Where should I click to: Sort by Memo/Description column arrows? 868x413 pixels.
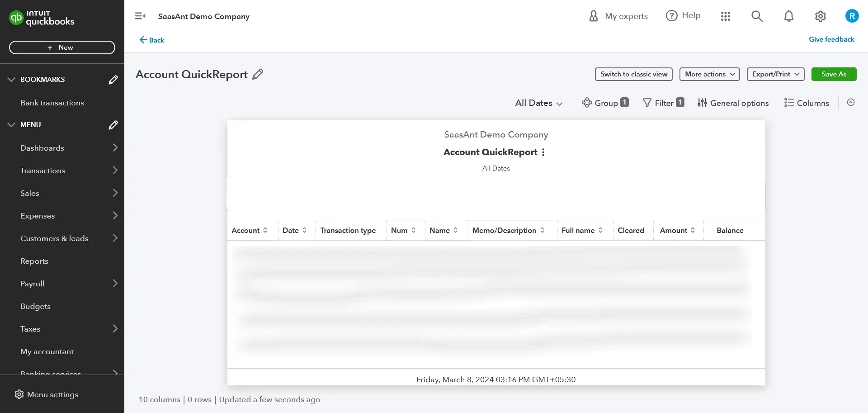[542, 230]
